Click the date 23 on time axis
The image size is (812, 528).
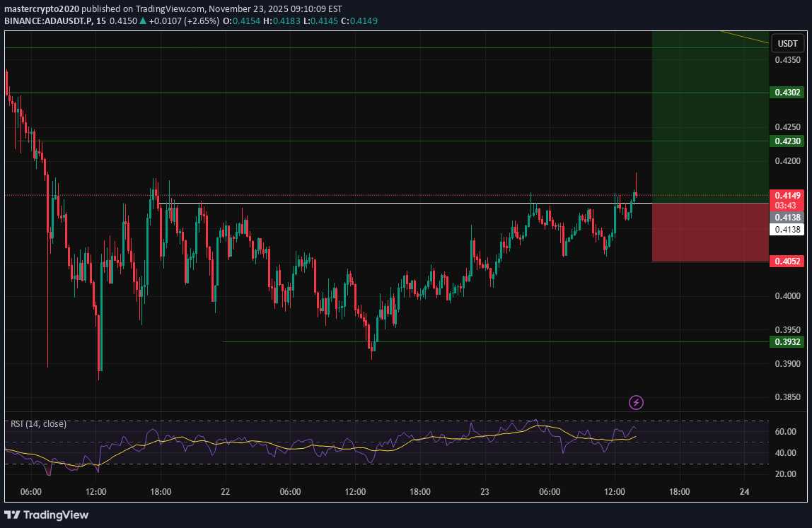[x=485, y=492]
